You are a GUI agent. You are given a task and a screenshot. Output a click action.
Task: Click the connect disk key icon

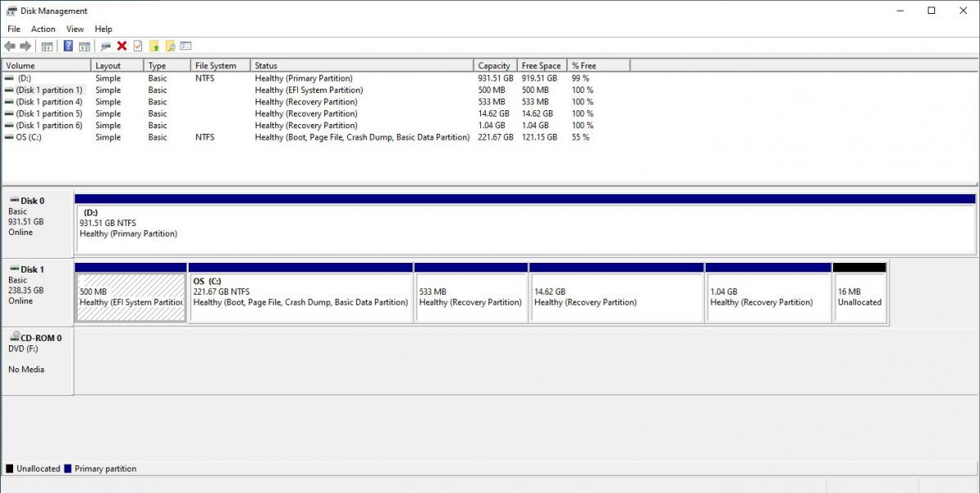[x=106, y=47]
